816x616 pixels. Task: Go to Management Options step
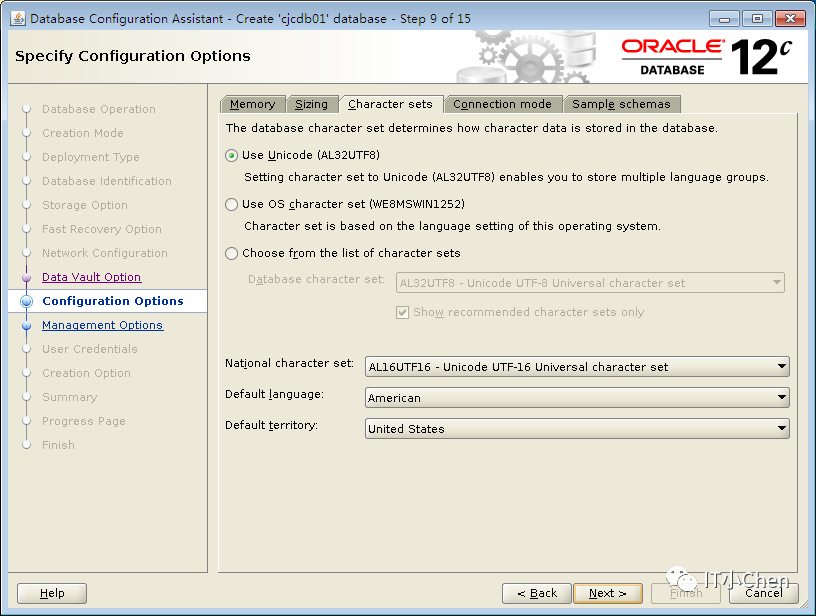[x=103, y=325]
